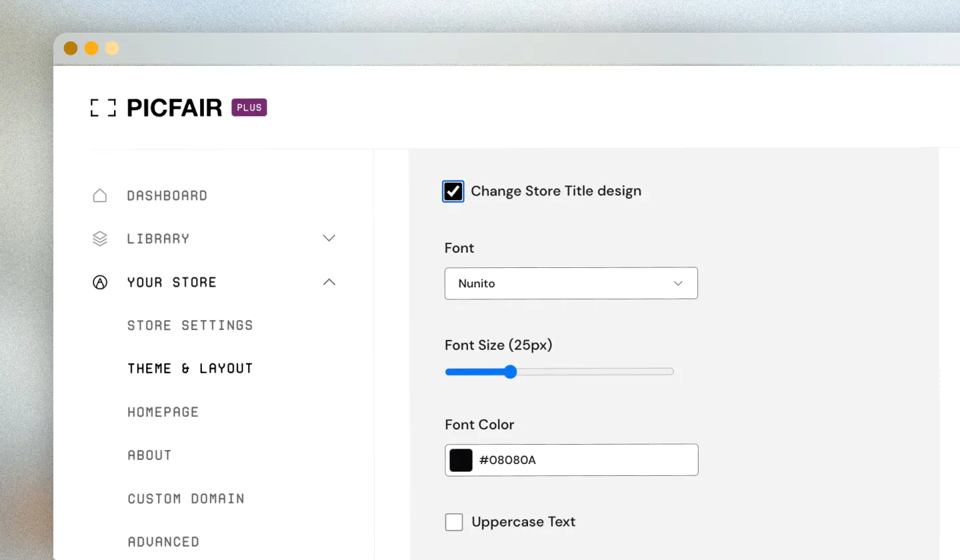Go to Store Settings
This screenshot has width=960, height=560.
point(190,325)
